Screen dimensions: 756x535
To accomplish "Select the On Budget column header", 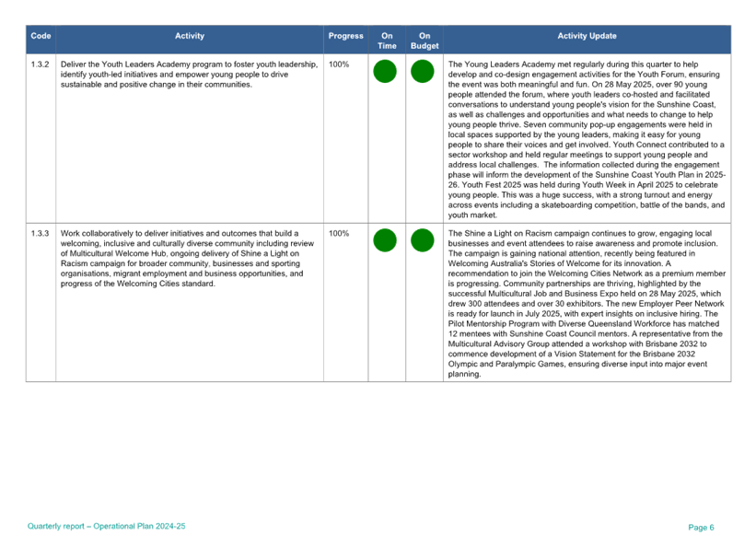I will coord(424,41).
